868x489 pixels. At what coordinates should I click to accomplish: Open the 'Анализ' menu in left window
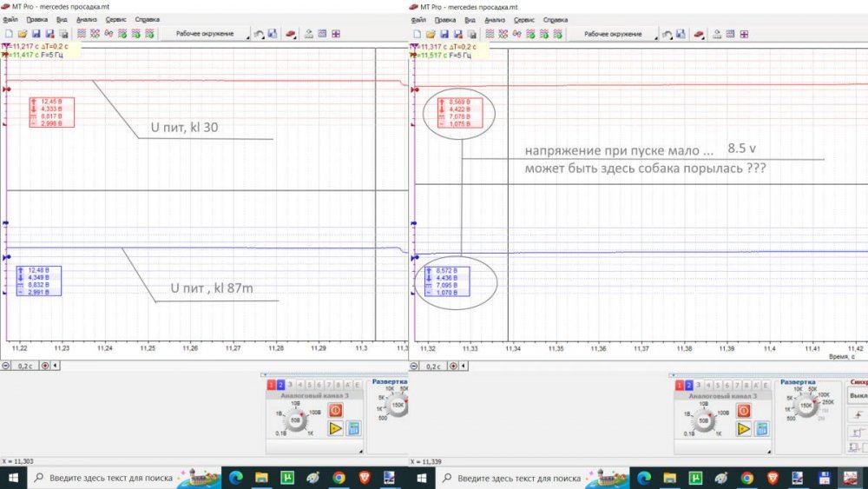pos(87,18)
